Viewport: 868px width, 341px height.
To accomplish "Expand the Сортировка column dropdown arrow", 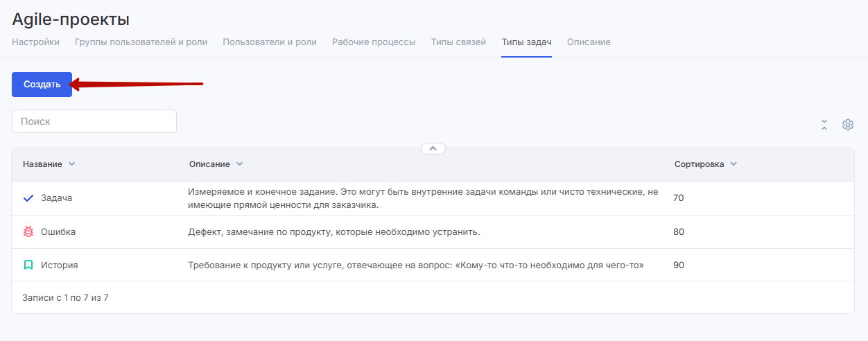I will tap(734, 164).
